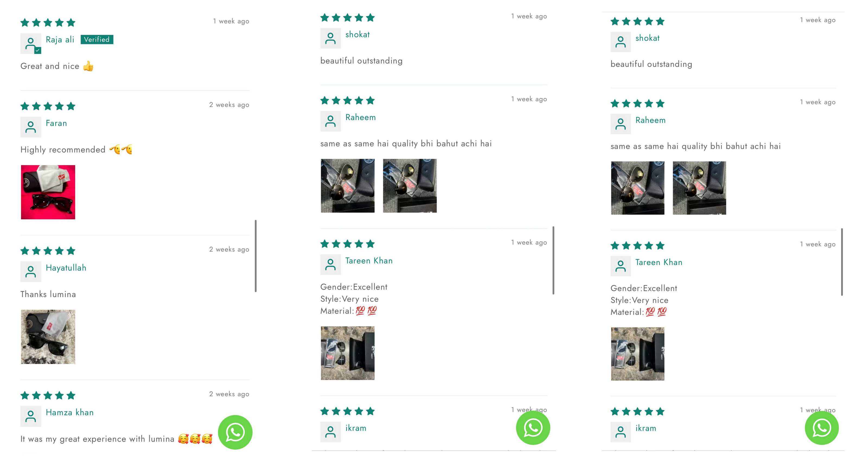Open WhatsApp chat button beside Hamza khan review

(235, 432)
